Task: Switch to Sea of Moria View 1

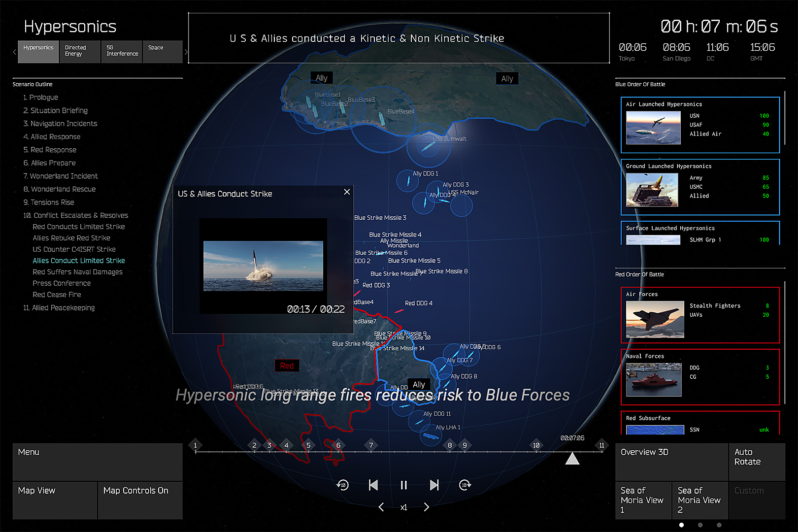Action: 643,500
